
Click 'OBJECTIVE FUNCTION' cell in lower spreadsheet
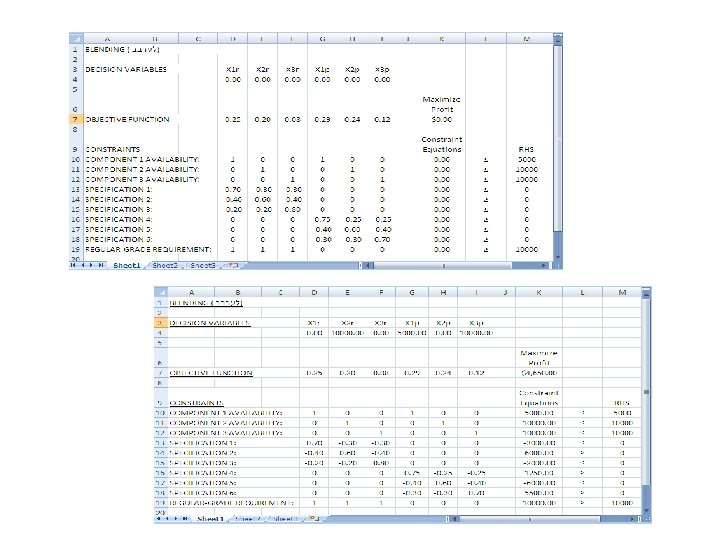[211, 373]
